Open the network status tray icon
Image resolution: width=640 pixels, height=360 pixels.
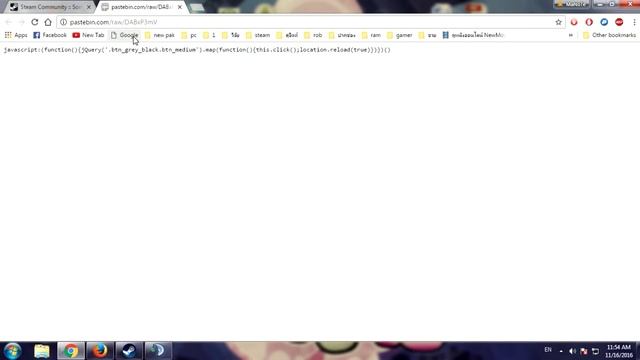pyautogui.click(x=596, y=351)
